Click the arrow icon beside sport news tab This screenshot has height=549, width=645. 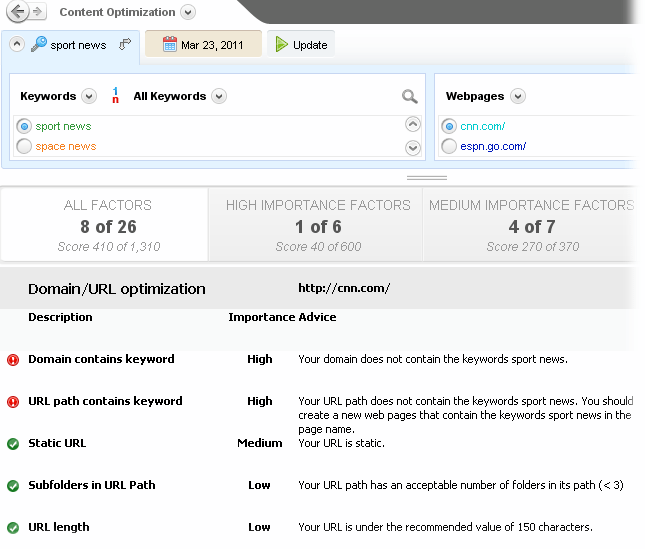point(125,44)
